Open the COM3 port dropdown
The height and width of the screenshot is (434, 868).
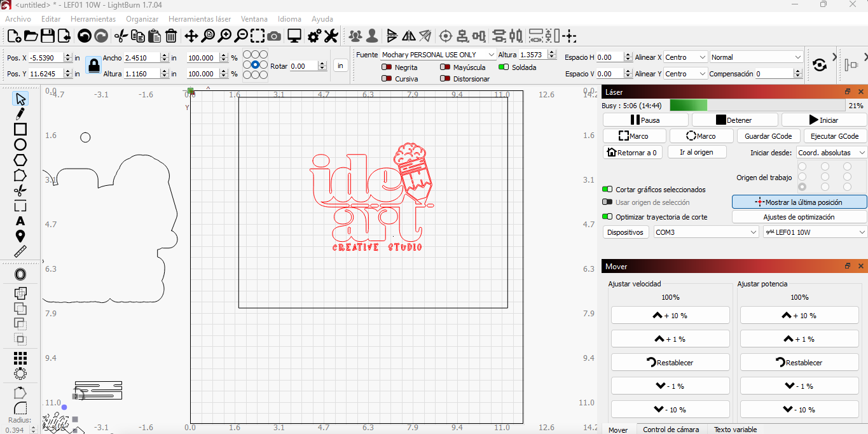pos(706,232)
